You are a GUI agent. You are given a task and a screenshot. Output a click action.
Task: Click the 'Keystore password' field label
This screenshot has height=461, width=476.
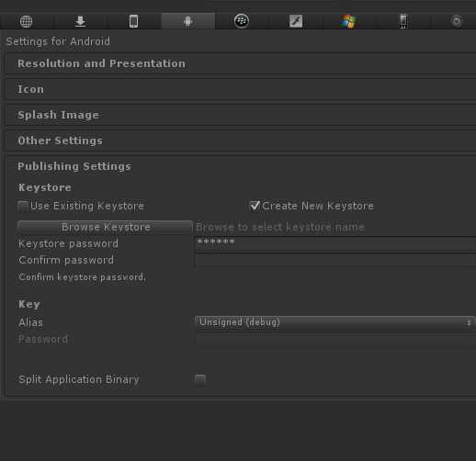68,243
